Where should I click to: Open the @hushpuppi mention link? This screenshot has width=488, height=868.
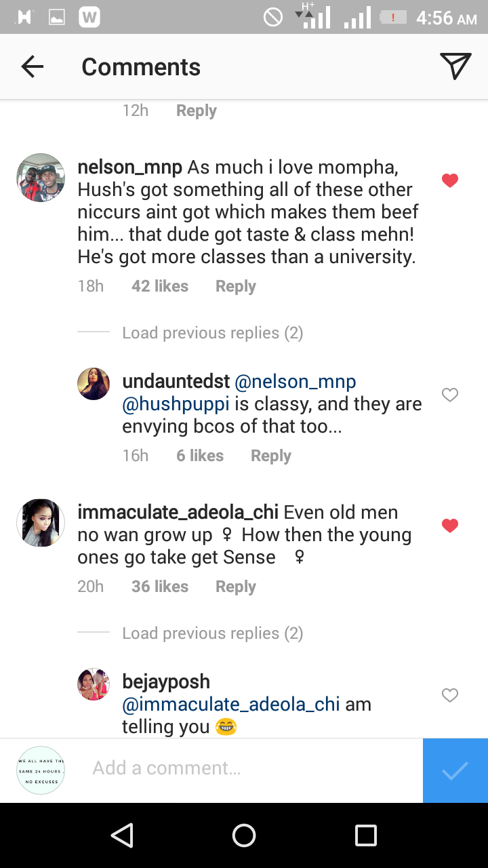tap(176, 404)
